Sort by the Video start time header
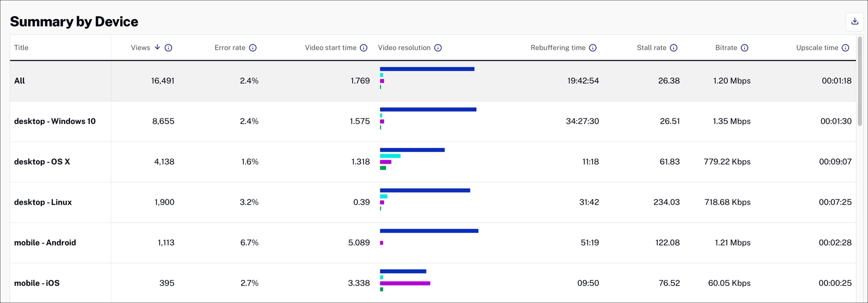 [330, 48]
